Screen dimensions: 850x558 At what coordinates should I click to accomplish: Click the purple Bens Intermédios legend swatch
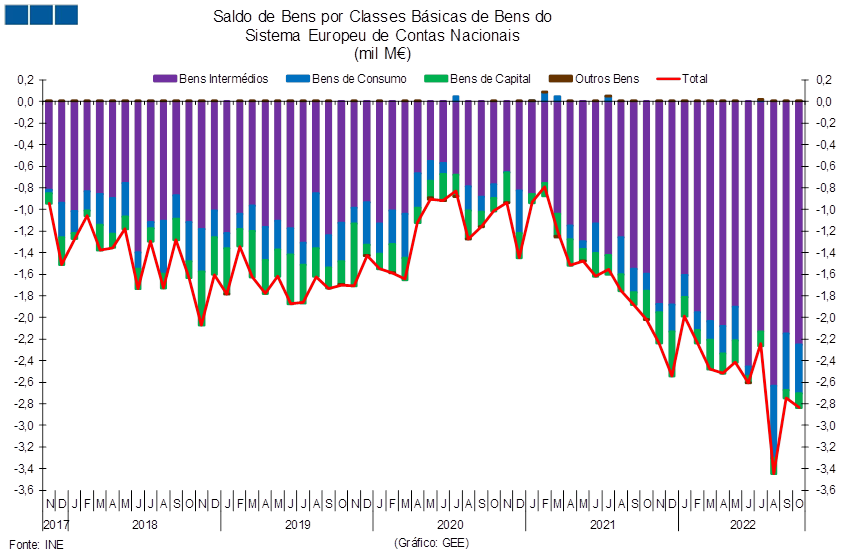(165, 79)
